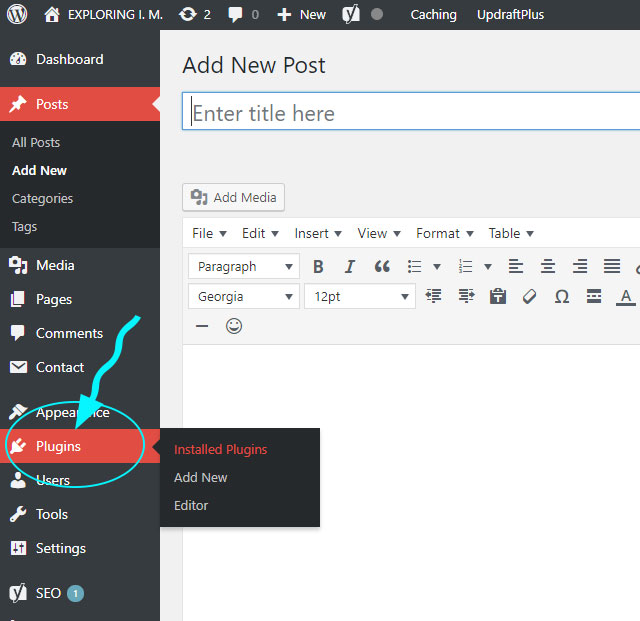Open the Posts sidebar section

[x=80, y=104]
